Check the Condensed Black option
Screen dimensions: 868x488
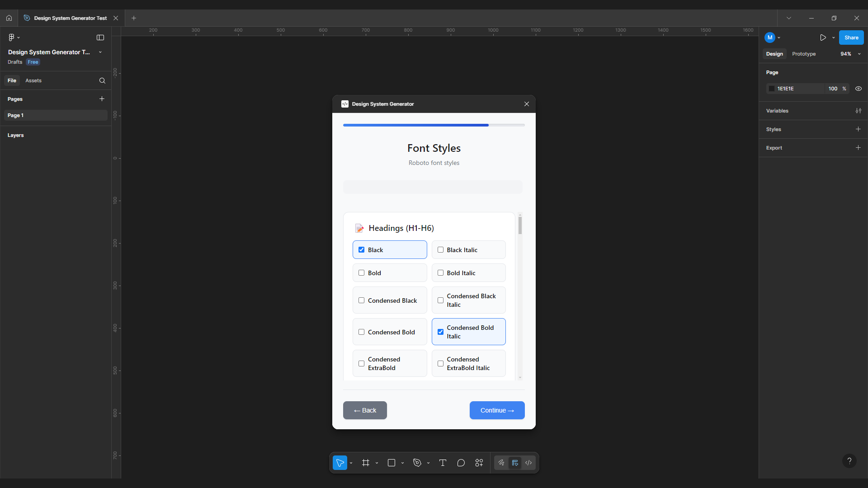[361, 300]
